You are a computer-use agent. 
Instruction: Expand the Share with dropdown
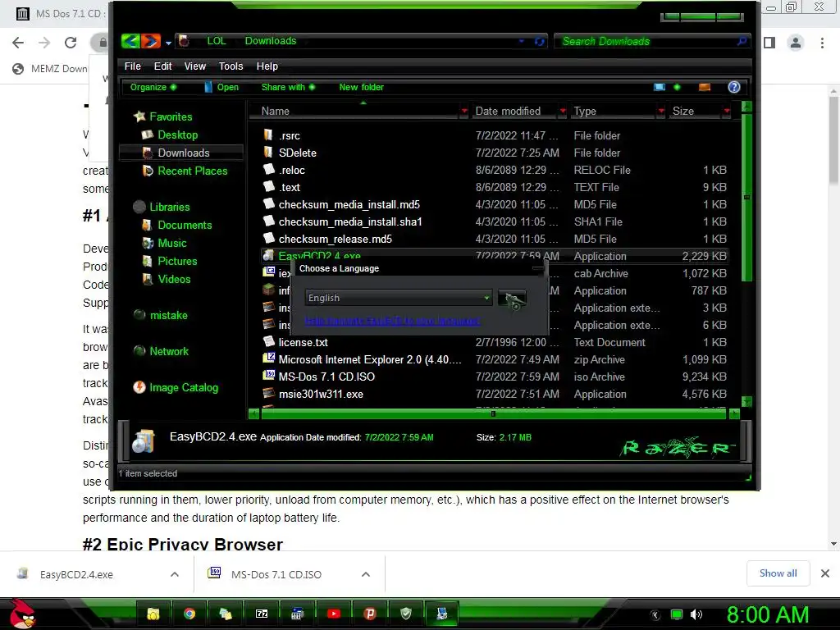pos(288,87)
